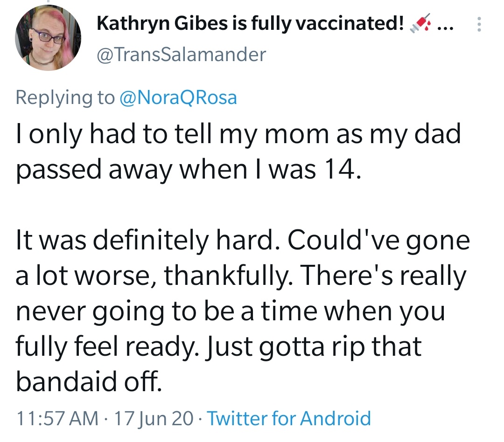Tap the 'Replying to' label
This screenshot has width=504, height=442.
pyautogui.click(x=65, y=97)
